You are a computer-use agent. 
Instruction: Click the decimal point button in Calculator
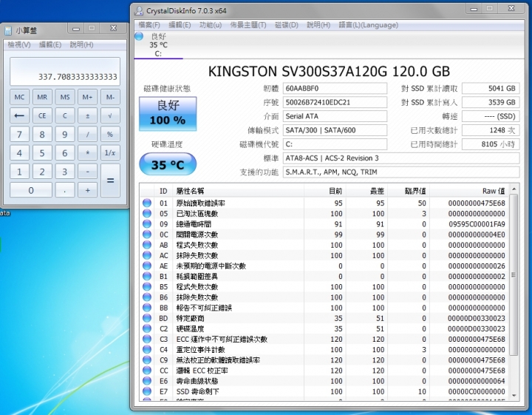pyautogui.click(x=65, y=190)
